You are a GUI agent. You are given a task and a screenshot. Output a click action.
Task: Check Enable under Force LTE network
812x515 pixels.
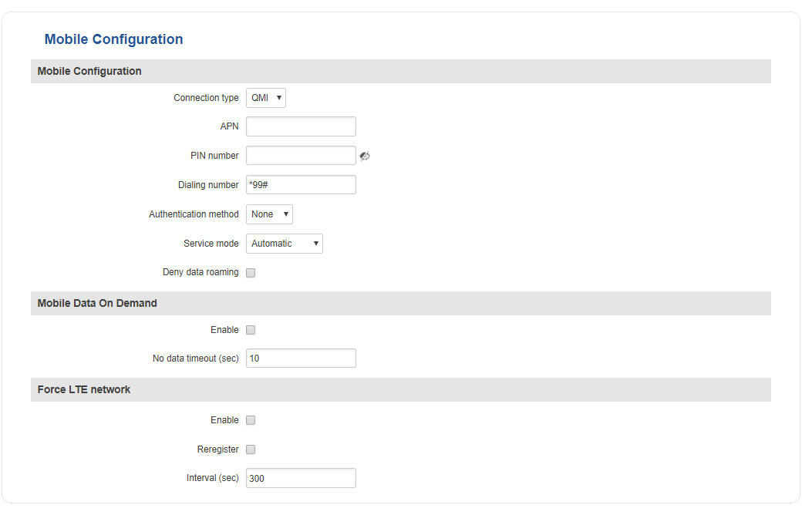[x=251, y=420]
